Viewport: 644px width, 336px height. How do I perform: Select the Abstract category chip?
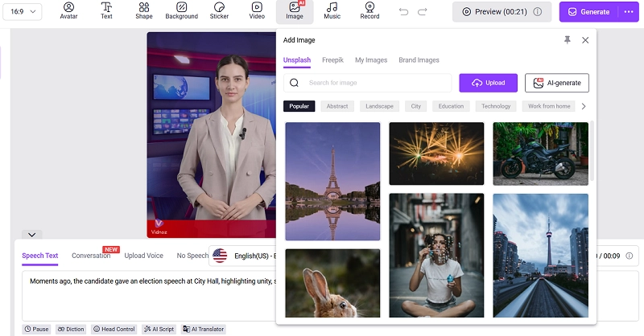337,106
